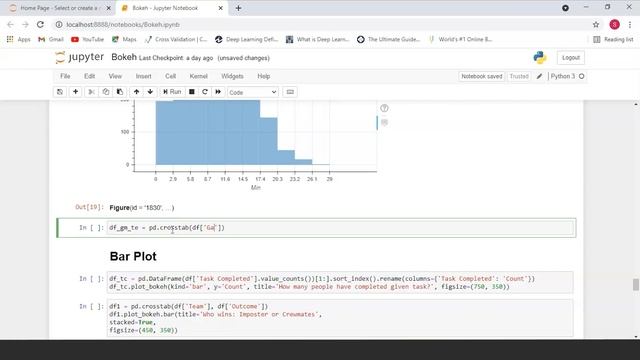The width and height of the screenshot is (640, 360).
Task: Click the localhost address bar
Action: [322, 24]
